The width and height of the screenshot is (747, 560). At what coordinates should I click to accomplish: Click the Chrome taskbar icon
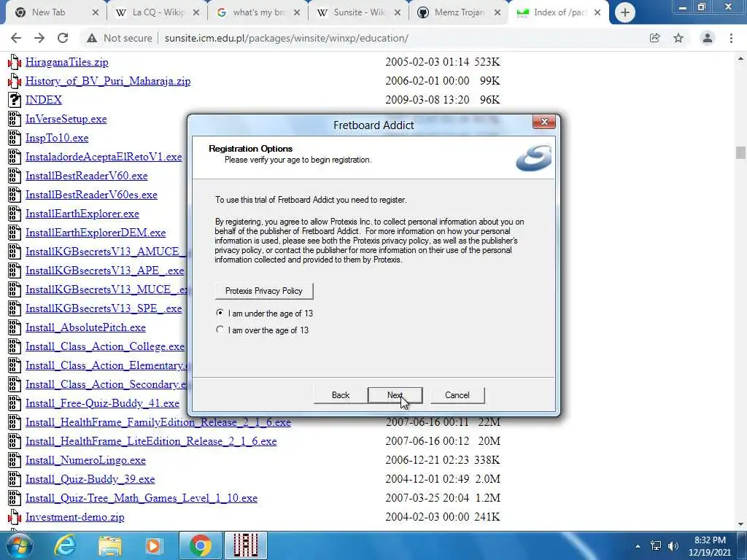coord(200,545)
